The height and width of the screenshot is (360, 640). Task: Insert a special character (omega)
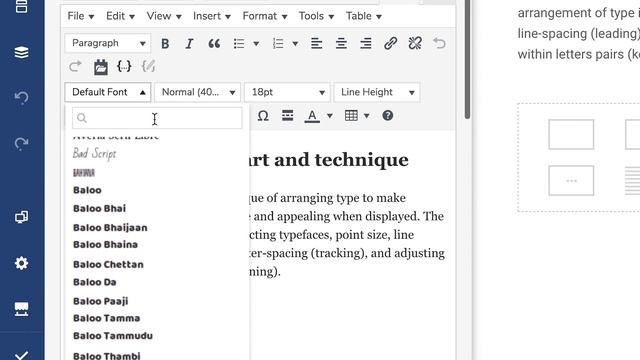pyautogui.click(x=263, y=116)
